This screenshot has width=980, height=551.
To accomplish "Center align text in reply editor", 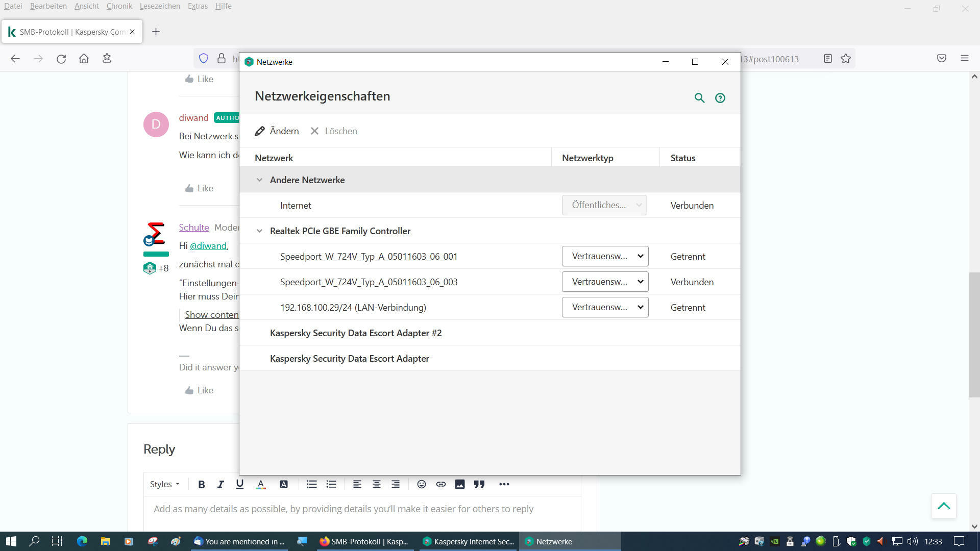I will (377, 484).
